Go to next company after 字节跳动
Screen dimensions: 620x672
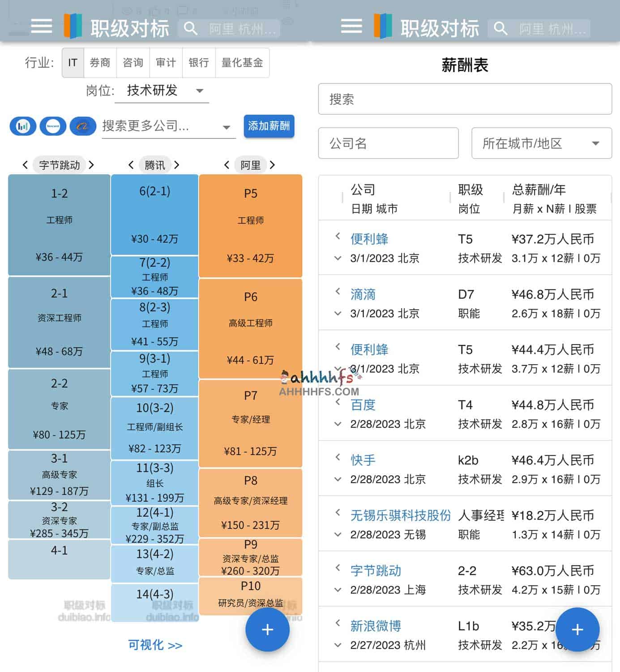point(91,165)
